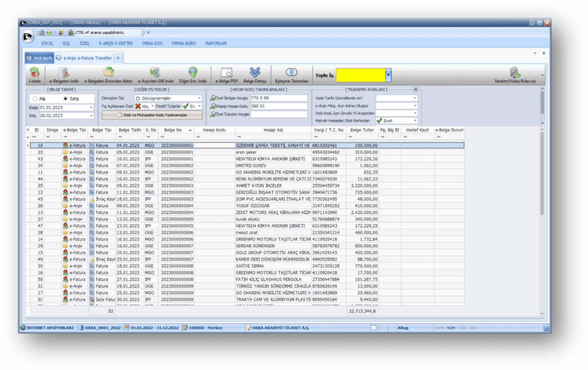
Task: Open the Matrah Hesapları Stok Kartından dropdown
Action: point(415,121)
